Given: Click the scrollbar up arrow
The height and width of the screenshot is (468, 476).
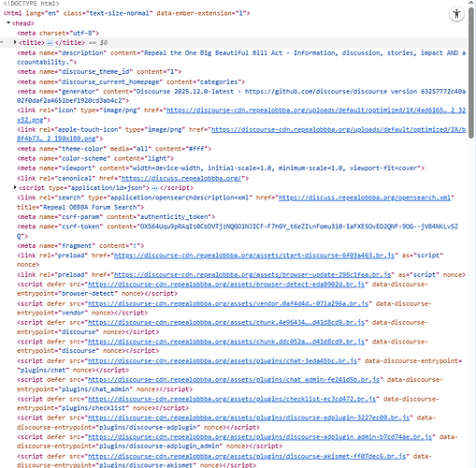Looking at the screenshot, I should click(x=471, y=3).
